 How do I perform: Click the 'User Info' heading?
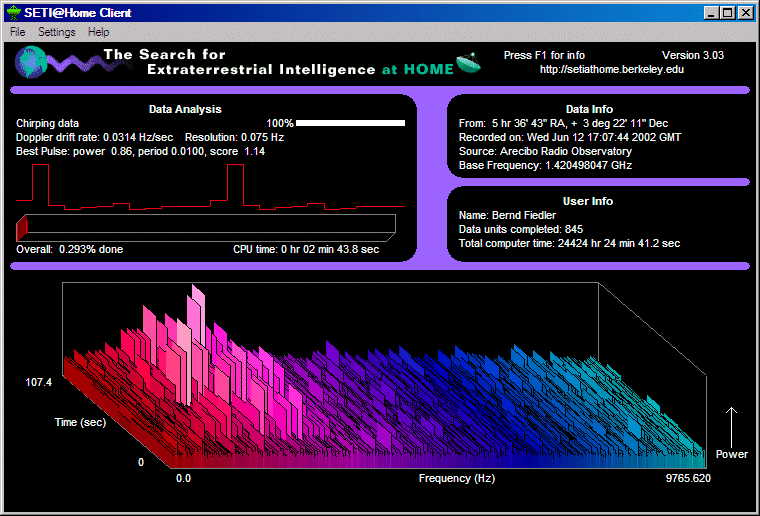coord(588,202)
